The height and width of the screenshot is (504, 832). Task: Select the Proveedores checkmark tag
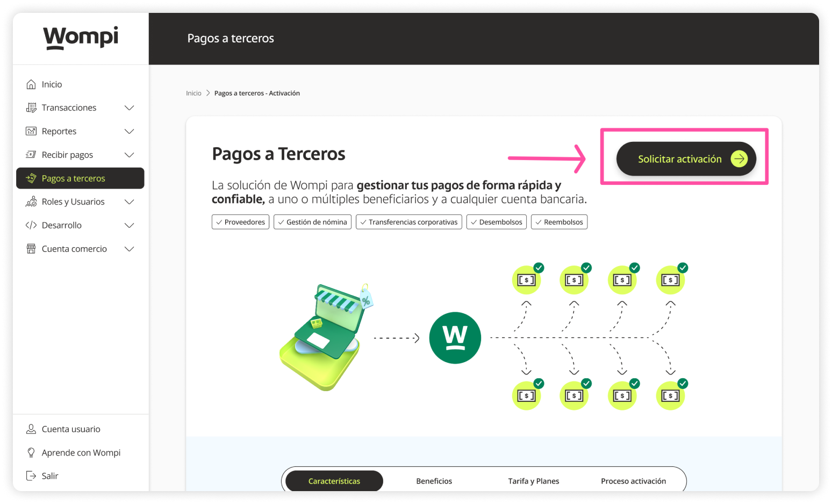coord(240,222)
